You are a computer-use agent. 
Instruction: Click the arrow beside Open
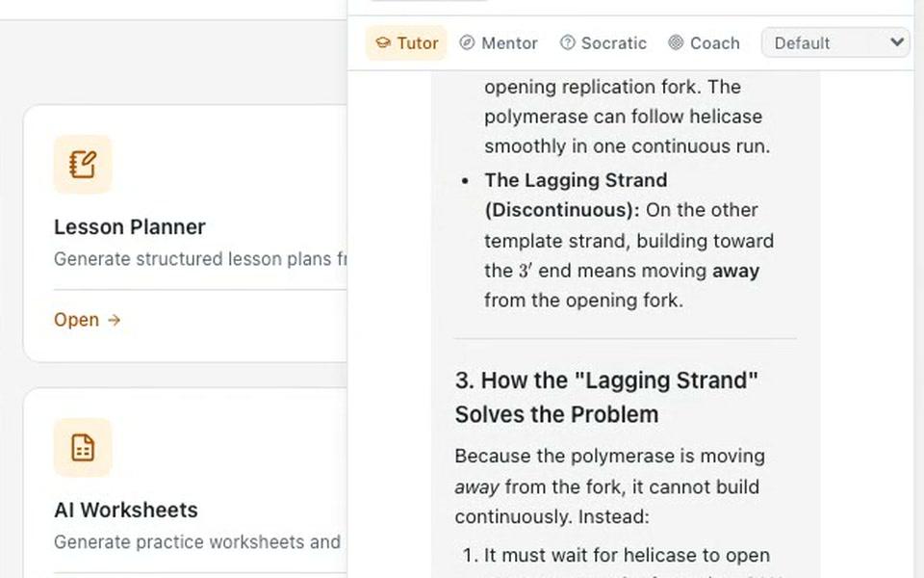coord(115,320)
